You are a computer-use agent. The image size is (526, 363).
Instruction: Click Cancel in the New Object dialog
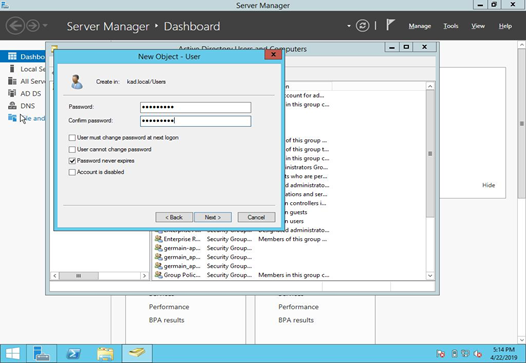click(x=256, y=217)
